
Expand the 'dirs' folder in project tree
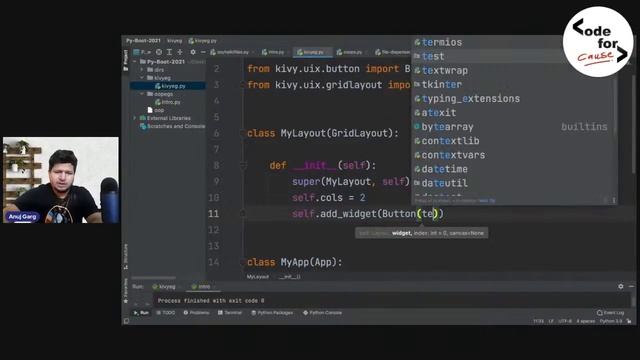[x=142, y=70]
